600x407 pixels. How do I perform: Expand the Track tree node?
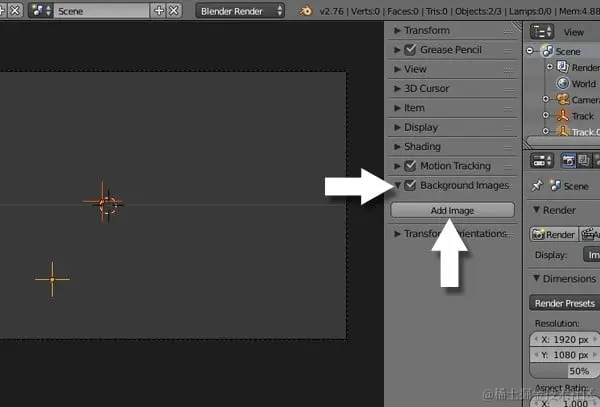[546, 115]
